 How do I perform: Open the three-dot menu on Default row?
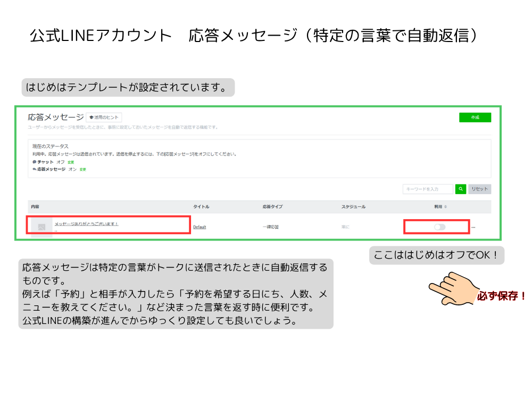[x=473, y=227]
